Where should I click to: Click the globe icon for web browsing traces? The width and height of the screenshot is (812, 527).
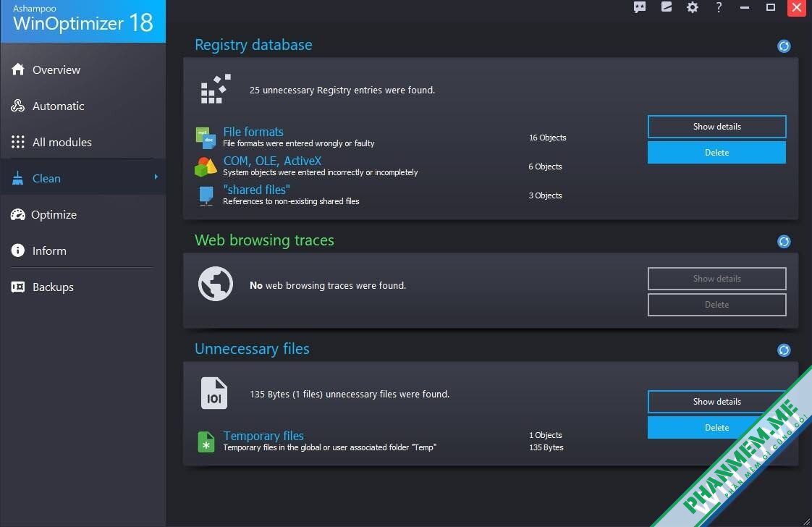(216, 284)
